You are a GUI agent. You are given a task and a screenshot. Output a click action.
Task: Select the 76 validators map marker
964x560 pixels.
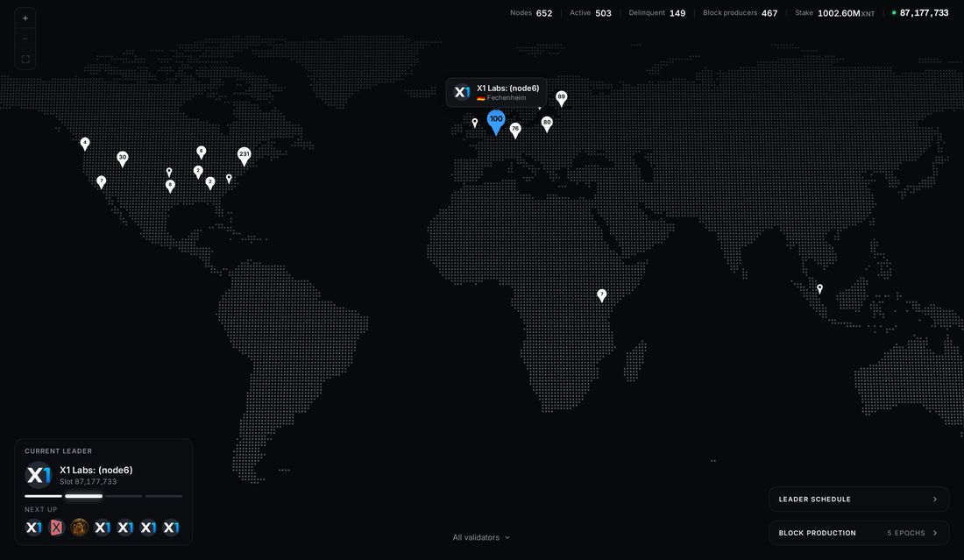(515, 131)
